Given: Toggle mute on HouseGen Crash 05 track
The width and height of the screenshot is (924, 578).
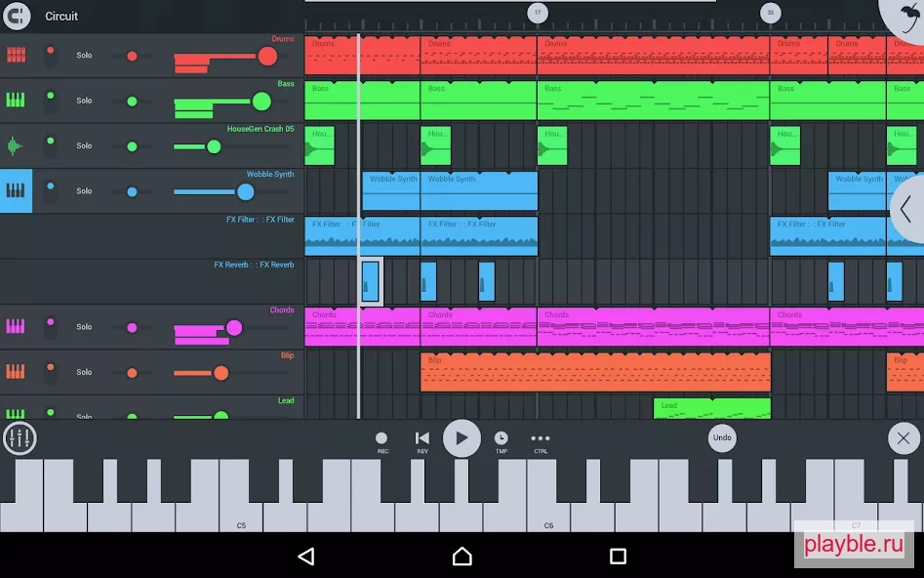Looking at the screenshot, I should point(51,145).
